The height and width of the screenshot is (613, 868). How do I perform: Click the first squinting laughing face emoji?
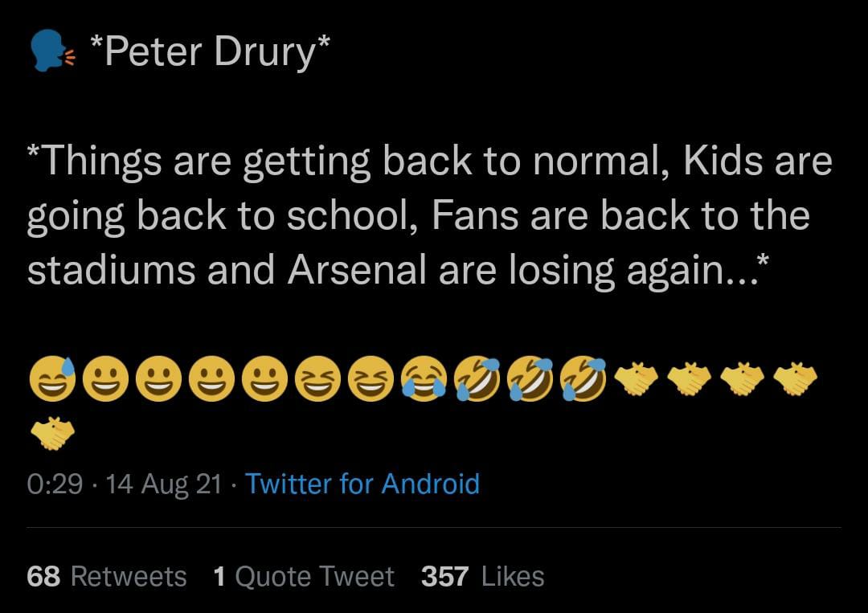(x=317, y=379)
